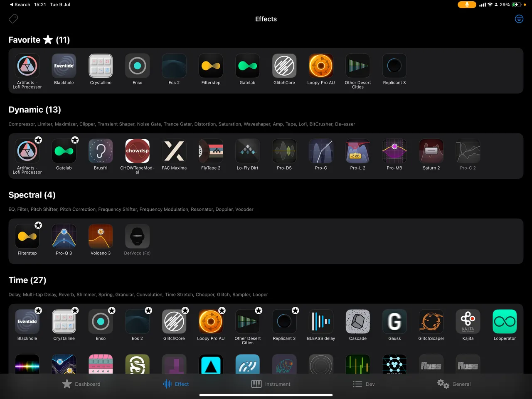Select the DerVoco (Fx) effect

point(138,236)
